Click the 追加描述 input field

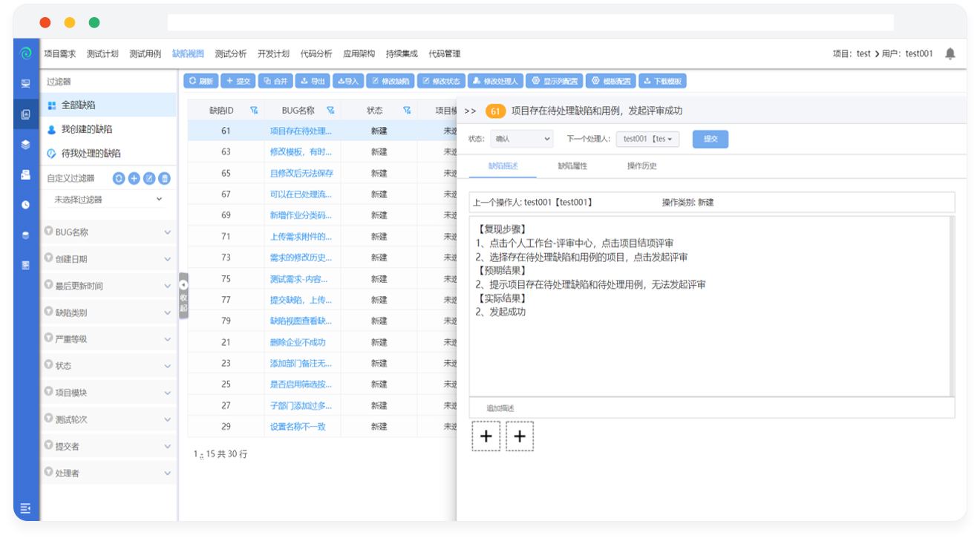coord(711,408)
